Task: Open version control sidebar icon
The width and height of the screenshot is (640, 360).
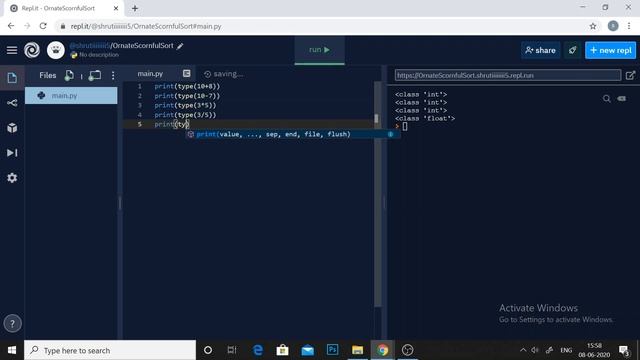Action: point(12,103)
